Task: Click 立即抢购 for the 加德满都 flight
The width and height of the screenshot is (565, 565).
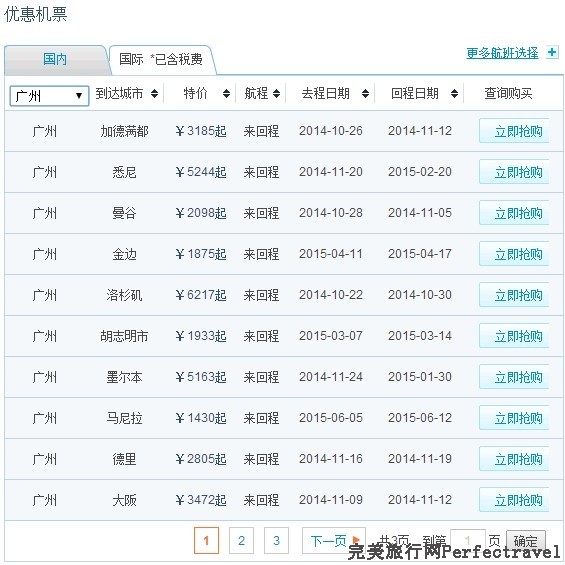Action: [514, 131]
